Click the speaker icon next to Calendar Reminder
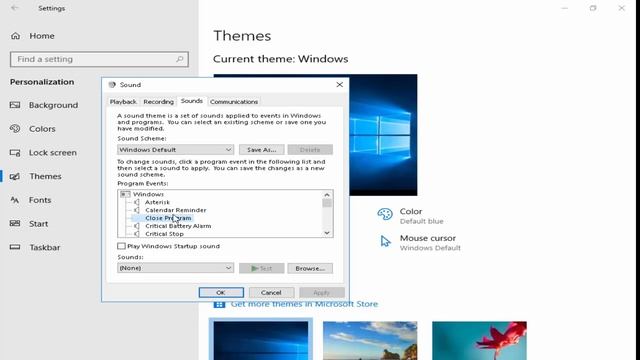This screenshot has width=640, height=360. tap(137, 210)
